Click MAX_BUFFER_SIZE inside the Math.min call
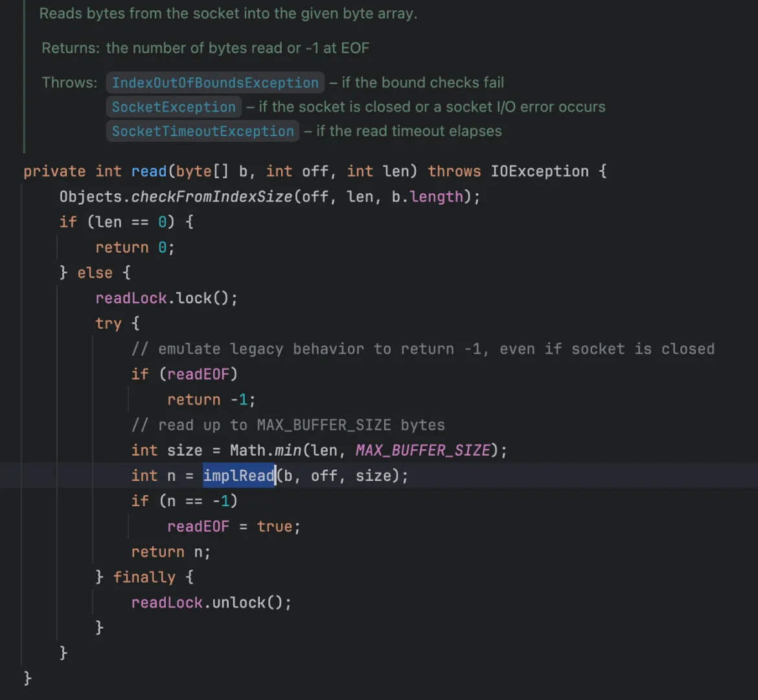Viewport: 758px width, 700px height. coord(422,450)
